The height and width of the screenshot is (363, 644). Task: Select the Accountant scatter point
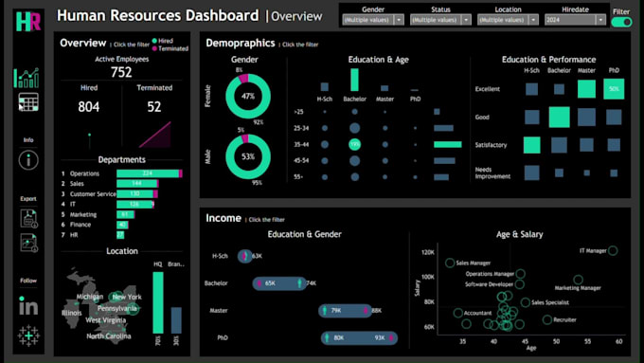pyautogui.click(x=458, y=313)
